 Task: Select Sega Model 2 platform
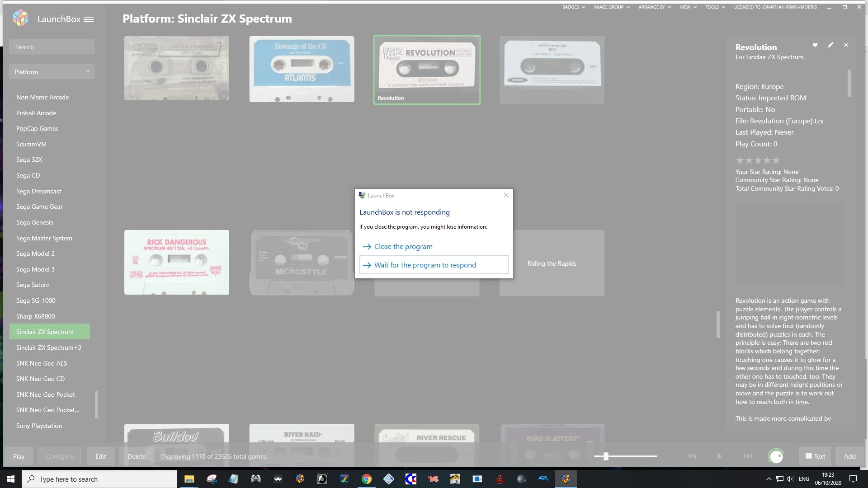(x=35, y=253)
